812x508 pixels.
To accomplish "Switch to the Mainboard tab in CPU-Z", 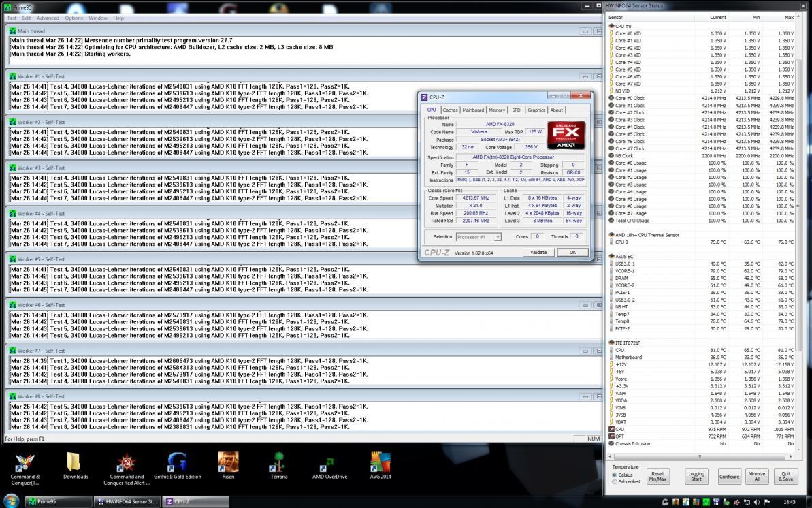I will click(x=473, y=110).
